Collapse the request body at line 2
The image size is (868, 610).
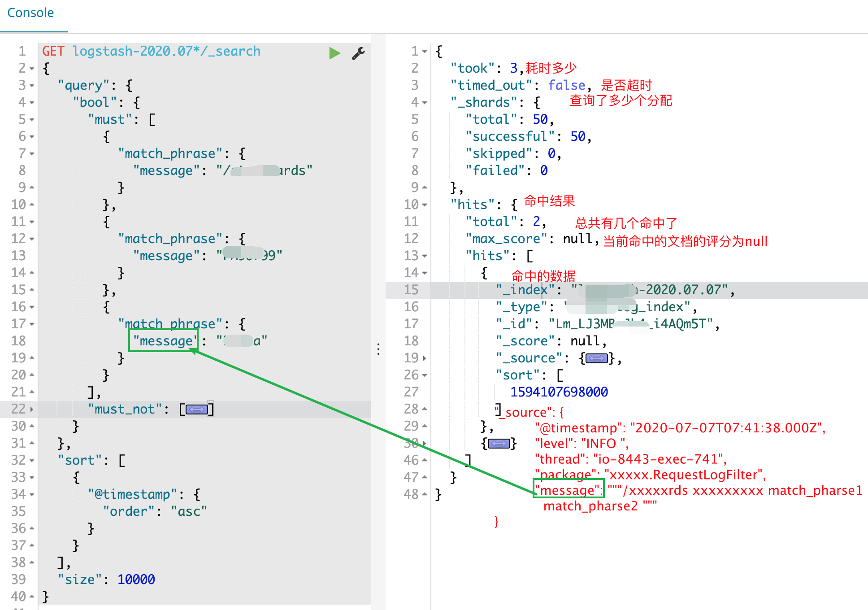pyautogui.click(x=32, y=69)
